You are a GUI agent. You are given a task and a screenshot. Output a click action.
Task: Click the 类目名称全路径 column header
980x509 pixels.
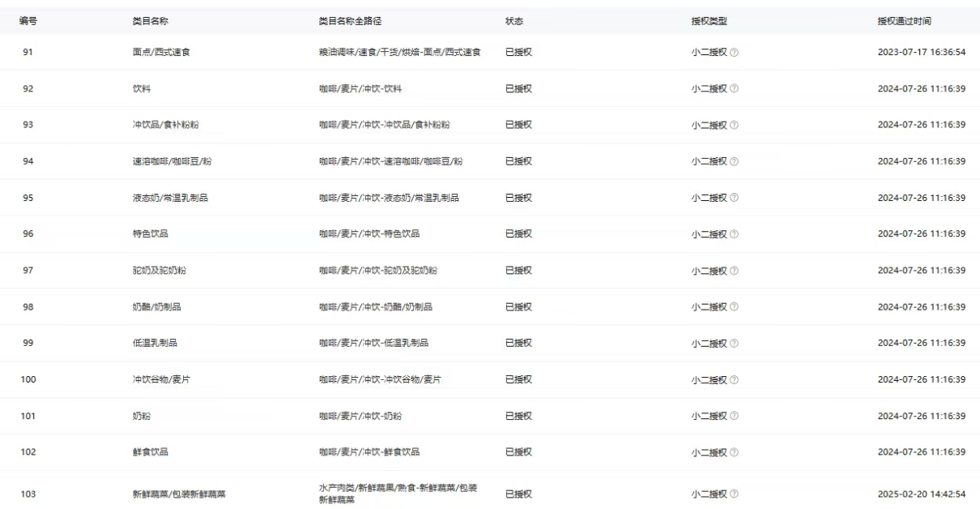tap(350, 21)
